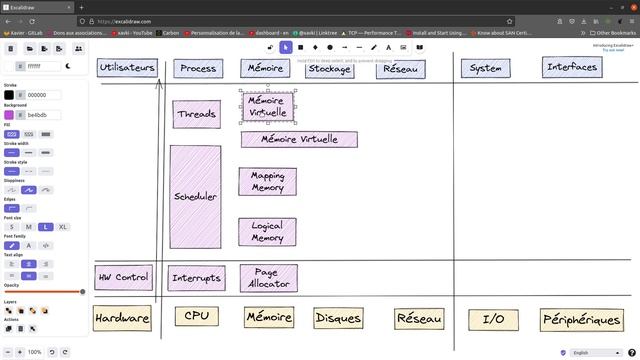Image resolution: width=640 pixels, height=360 pixels.
Task: Click the Save to file icon
Action: (x=44, y=49)
